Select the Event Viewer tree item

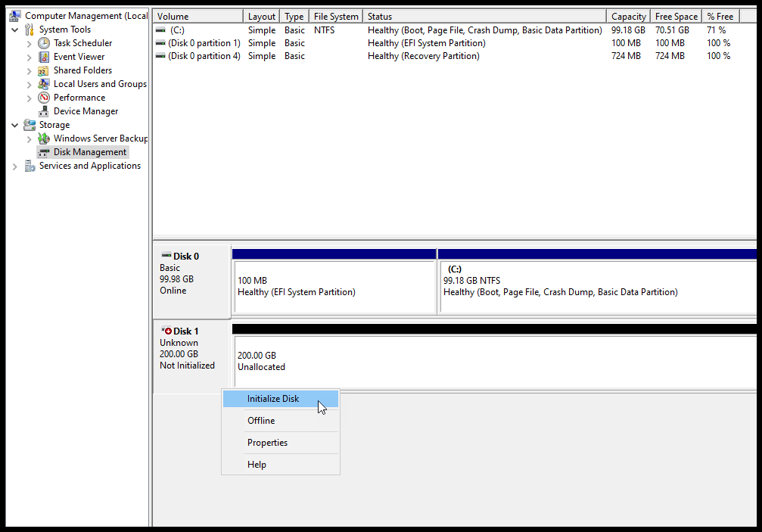[79, 57]
